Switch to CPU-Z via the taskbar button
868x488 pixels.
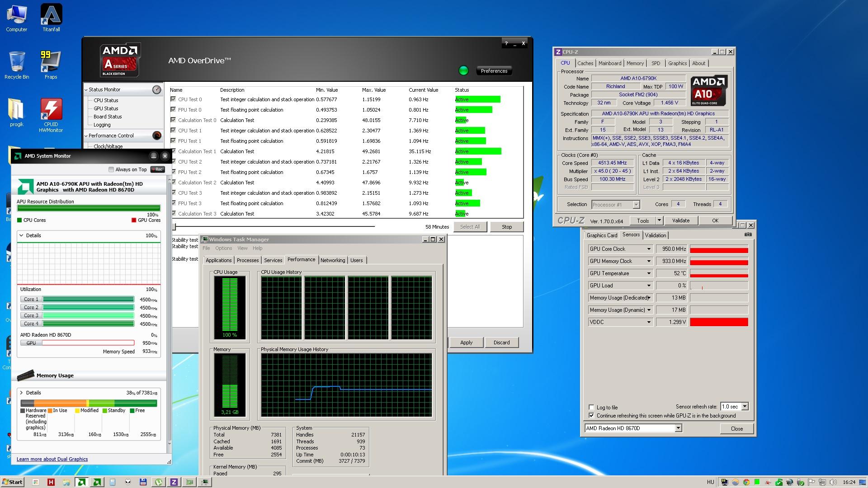pyautogui.click(x=174, y=482)
